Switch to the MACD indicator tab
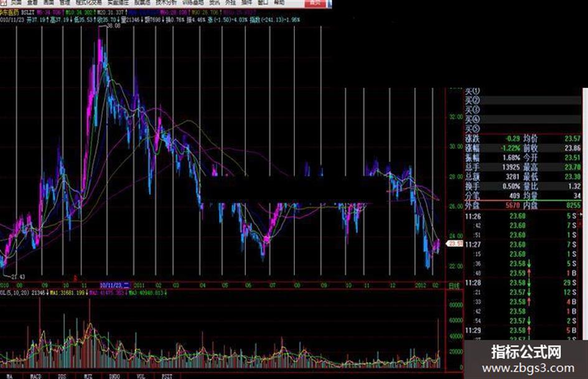 [35, 376]
